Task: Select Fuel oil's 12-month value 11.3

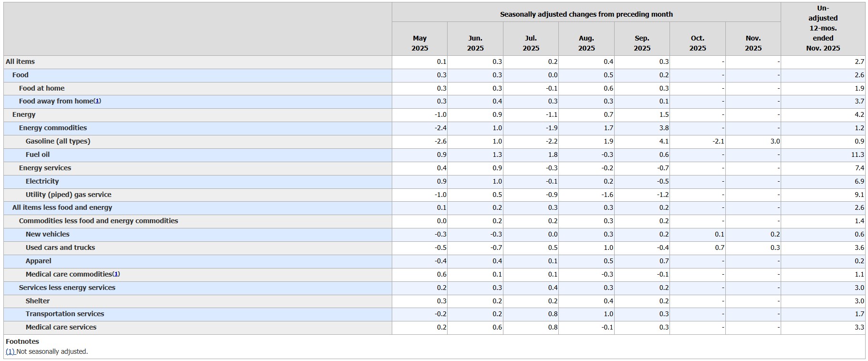Action: click(857, 155)
